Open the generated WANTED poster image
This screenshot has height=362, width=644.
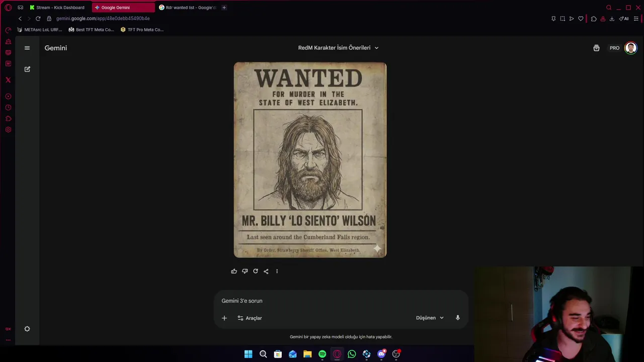pos(310,160)
